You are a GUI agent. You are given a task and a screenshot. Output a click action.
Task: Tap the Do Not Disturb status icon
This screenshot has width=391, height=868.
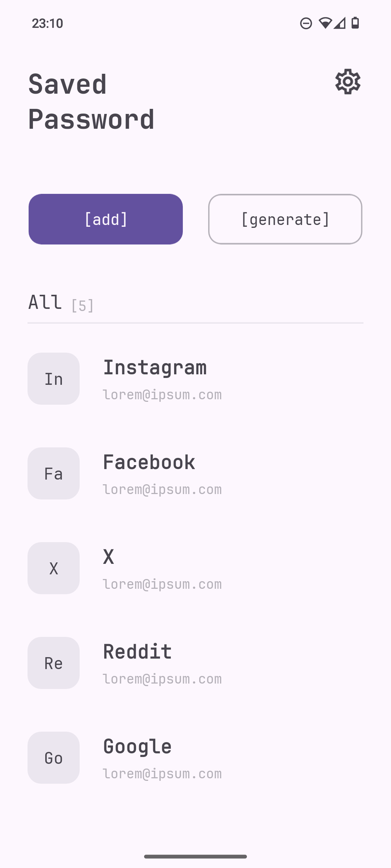point(306,24)
